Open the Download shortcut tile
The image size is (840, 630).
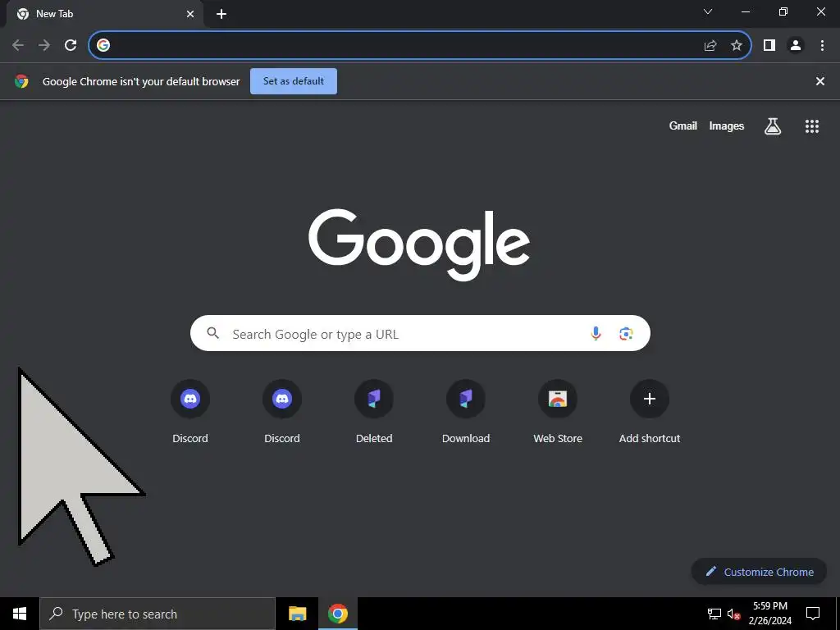(466, 412)
